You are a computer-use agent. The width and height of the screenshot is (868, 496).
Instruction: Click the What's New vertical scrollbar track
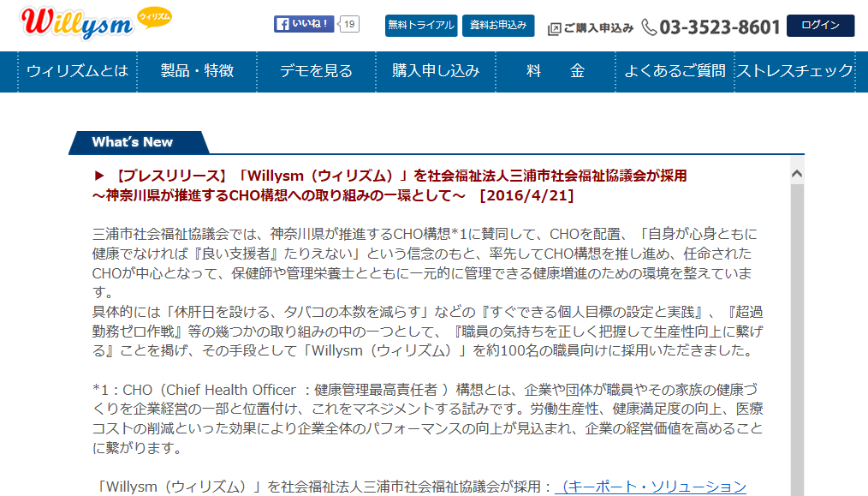tap(797, 343)
